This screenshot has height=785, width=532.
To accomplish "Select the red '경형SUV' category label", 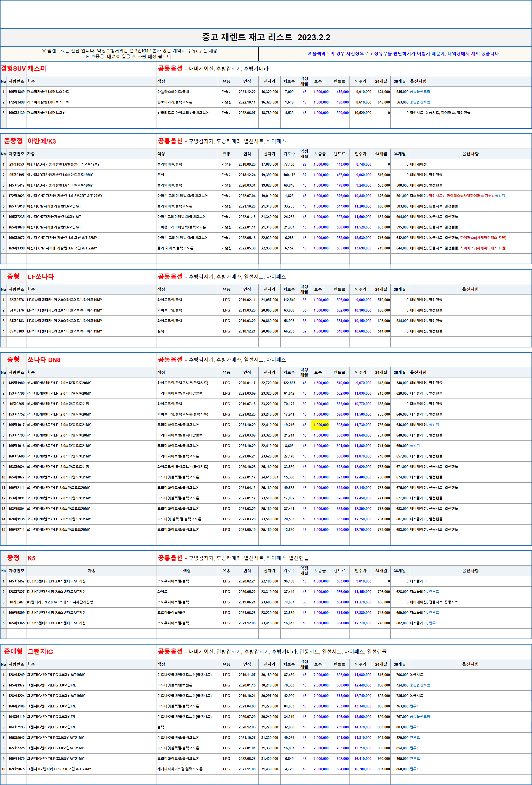I will click(13, 69).
